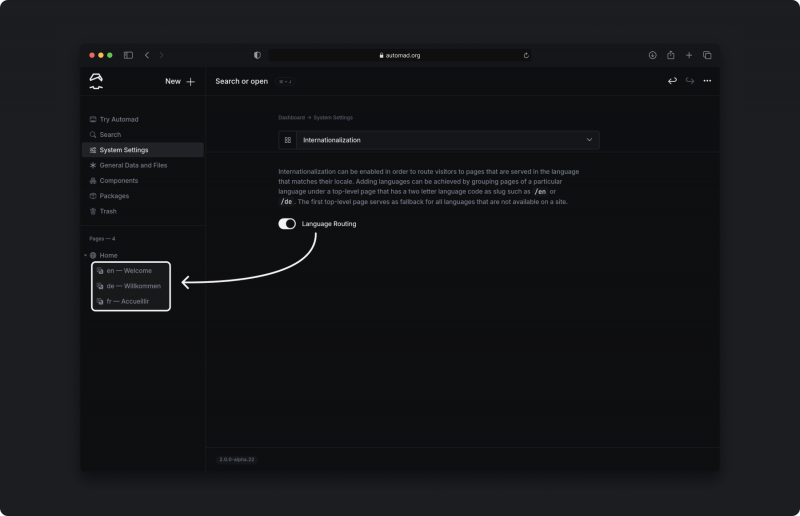Viewport: 800px width, 516px height.
Task: Toggle the Language Routing switch
Action: click(x=287, y=224)
